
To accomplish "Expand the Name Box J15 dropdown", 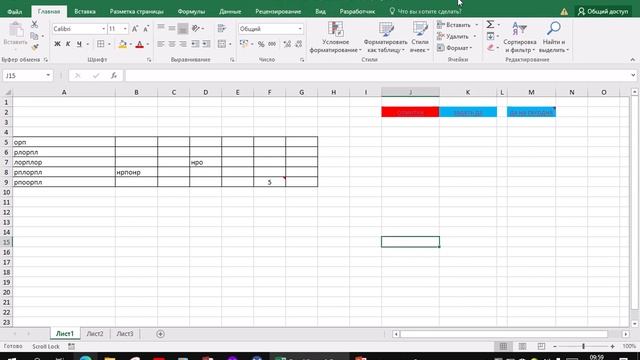I will coord(48,76).
